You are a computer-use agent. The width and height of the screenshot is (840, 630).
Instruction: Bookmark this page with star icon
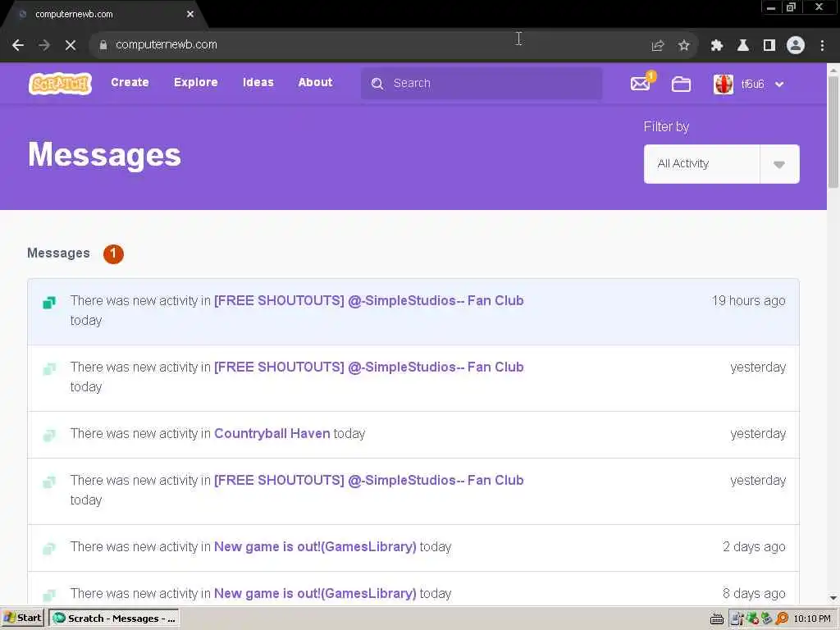(683, 46)
